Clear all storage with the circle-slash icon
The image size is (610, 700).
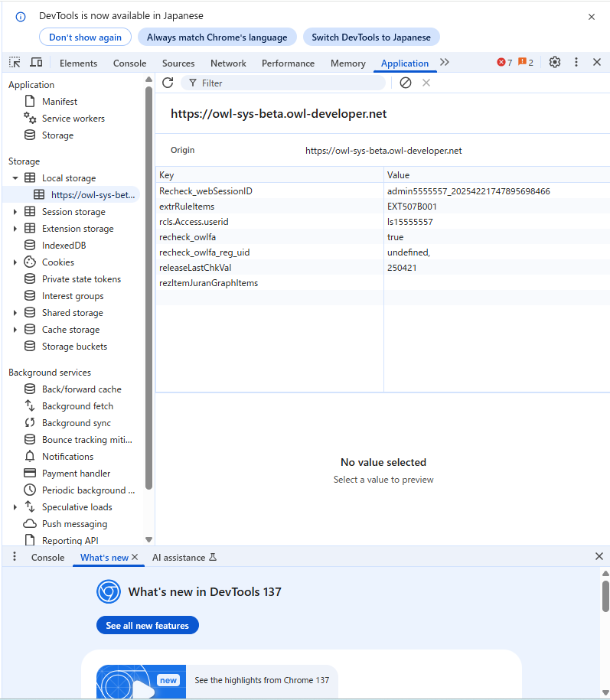(406, 83)
